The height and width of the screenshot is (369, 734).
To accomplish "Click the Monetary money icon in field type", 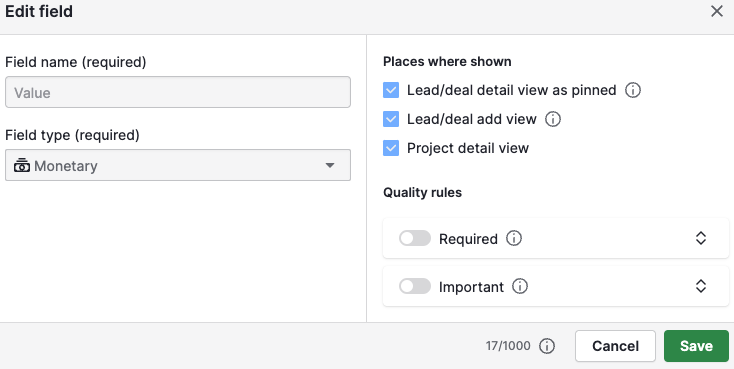I will point(22,165).
